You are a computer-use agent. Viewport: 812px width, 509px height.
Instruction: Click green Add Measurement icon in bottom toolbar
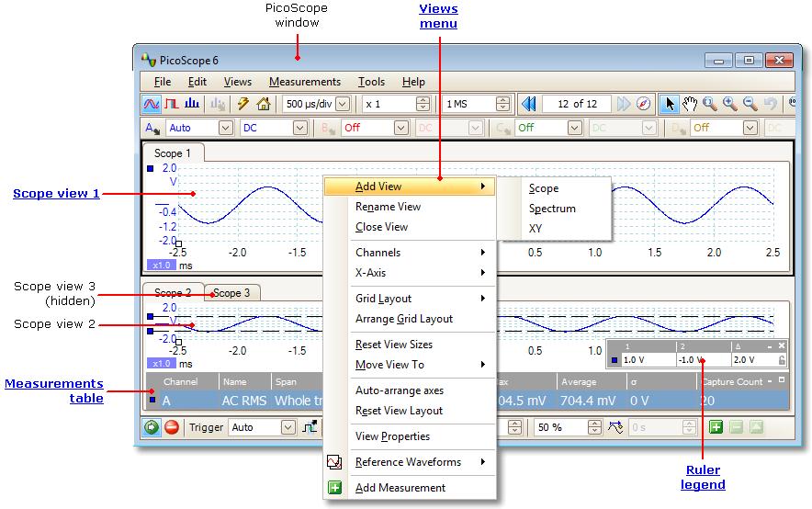(716, 427)
